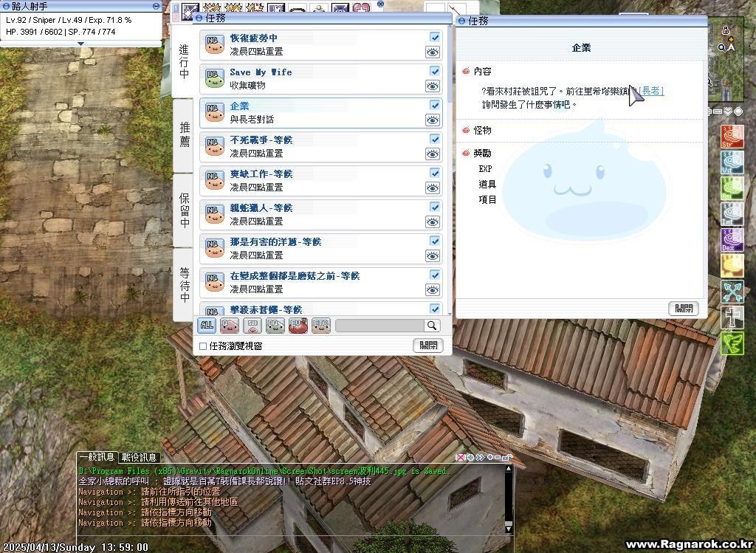Open the 那是有害的洋蔥-等候 quest entry
Screen dimensions: 756x553
click(x=321, y=248)
